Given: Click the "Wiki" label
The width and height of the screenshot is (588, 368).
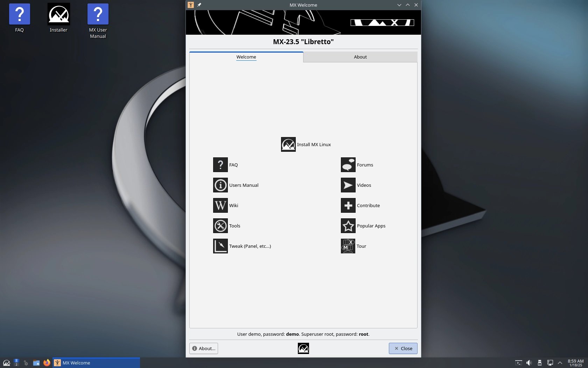Looking at the screenshot, I should (233, 206).
